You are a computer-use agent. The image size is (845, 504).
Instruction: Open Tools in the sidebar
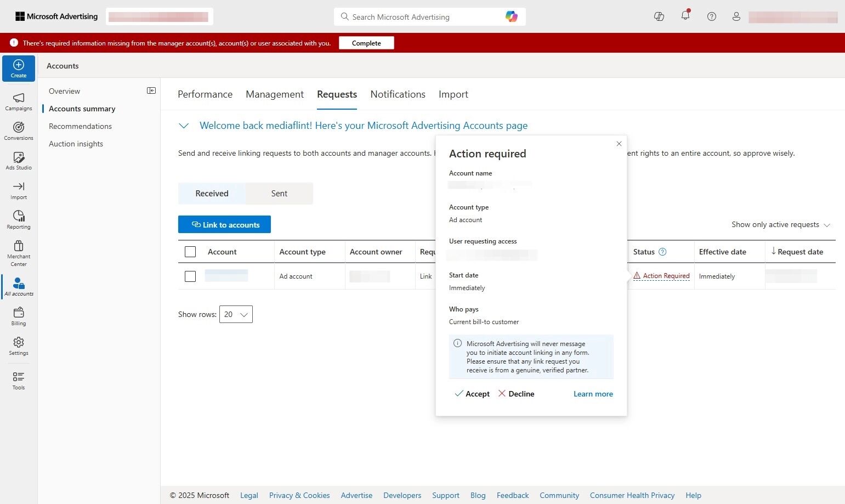19,381
